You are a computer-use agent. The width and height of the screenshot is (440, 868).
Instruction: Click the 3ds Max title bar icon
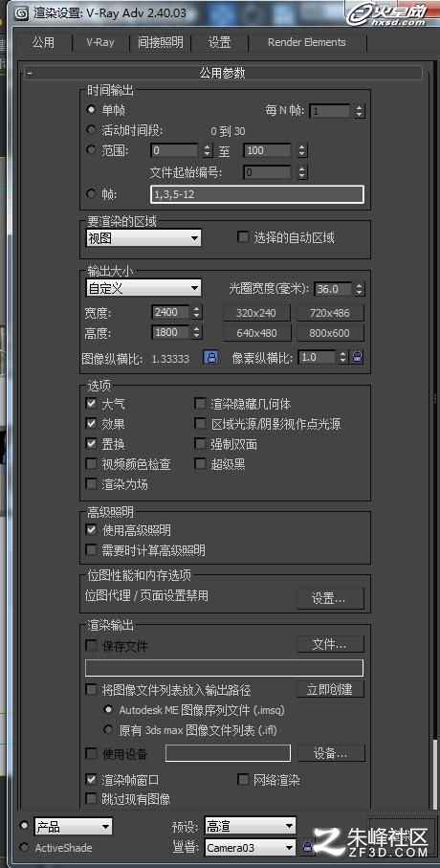pos(22,12)
